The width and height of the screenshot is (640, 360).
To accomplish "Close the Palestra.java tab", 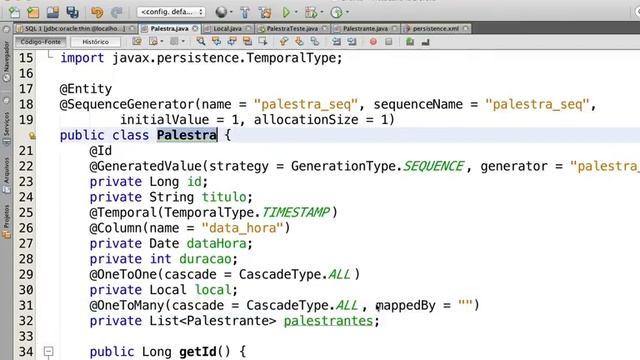I will click(195, 29).
